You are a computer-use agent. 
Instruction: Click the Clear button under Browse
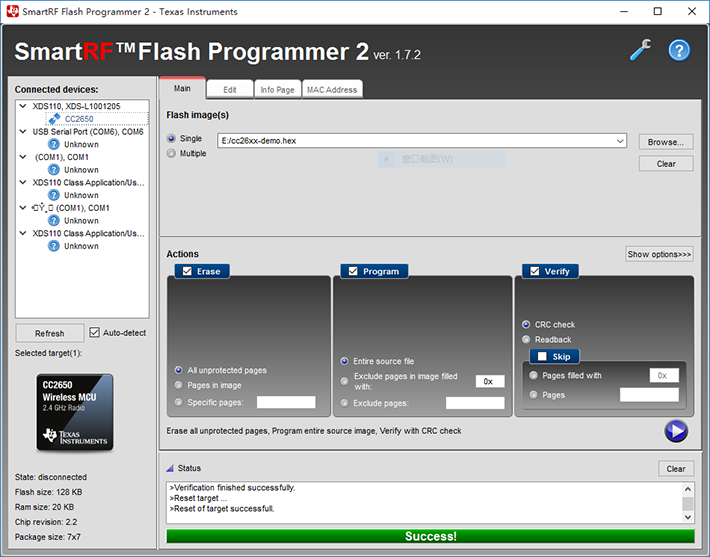[x=666, y=163]
